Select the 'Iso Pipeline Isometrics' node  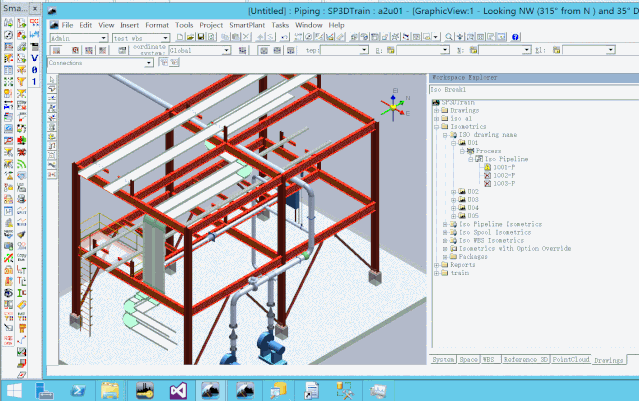coord(500,224)
